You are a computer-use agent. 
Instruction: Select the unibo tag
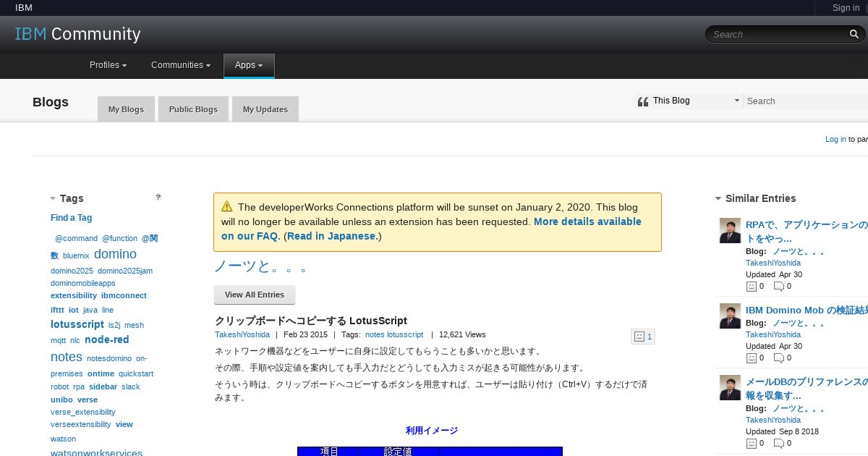61,400
